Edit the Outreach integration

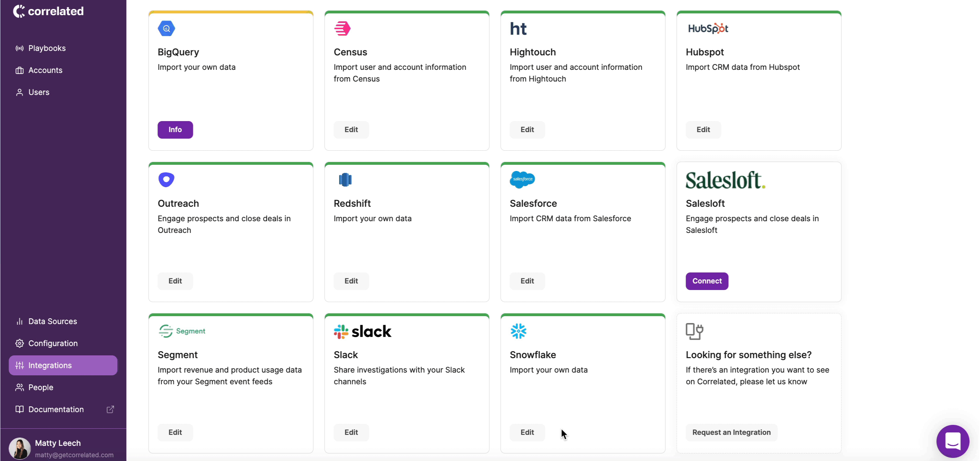pyautogui.click(x=175, y=281)
